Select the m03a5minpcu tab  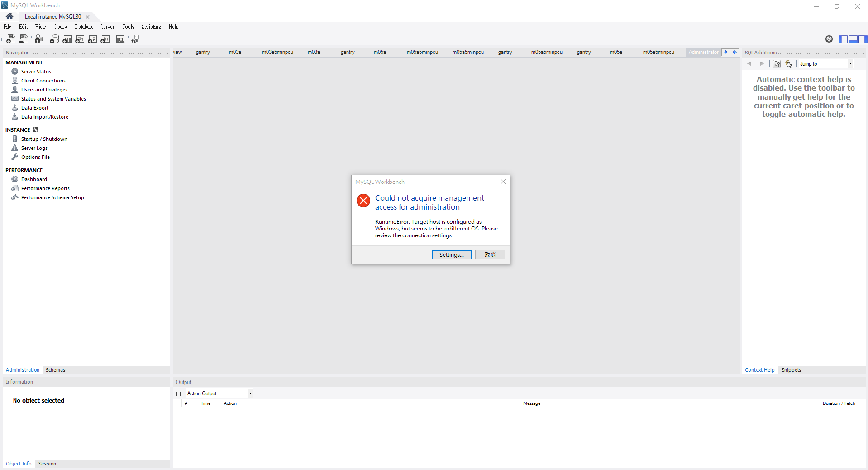pyautogui.click(x=277, y=52)
